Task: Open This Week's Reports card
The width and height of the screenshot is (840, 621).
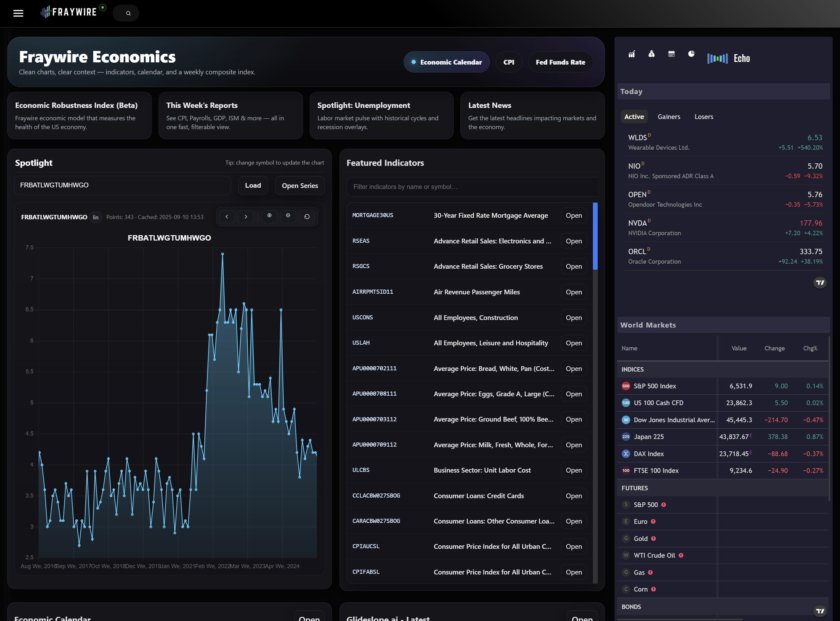Action: click(231, 116)
